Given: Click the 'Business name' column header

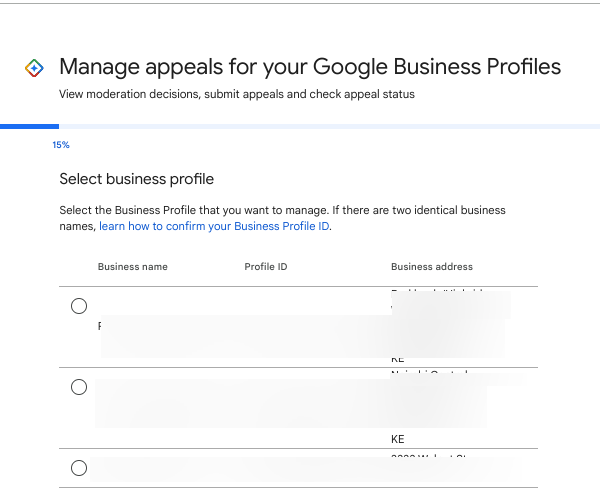Looking at the screenshot, I should coord(132,267).
